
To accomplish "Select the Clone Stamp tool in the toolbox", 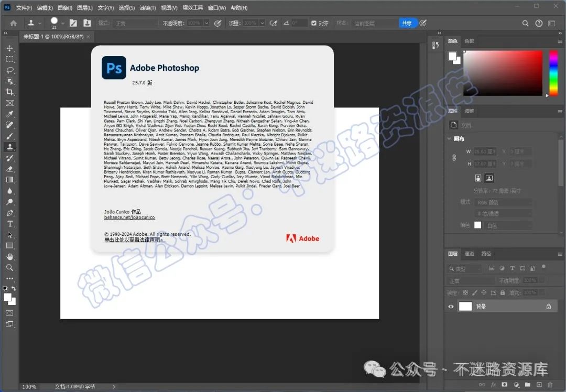I will click(10, 147).
